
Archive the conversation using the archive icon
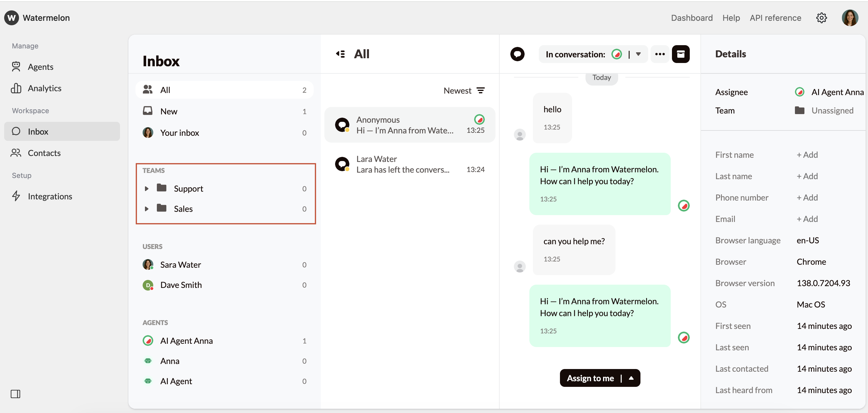pos(681,54)
